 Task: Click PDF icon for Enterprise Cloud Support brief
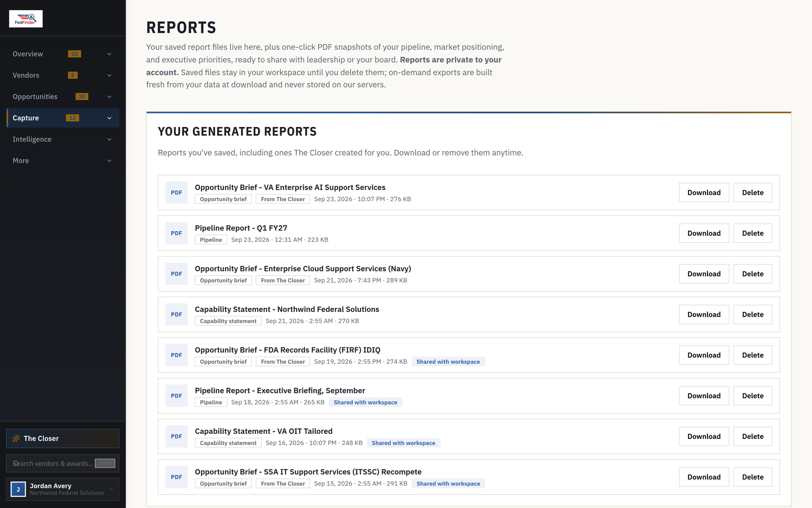[177, 274]
